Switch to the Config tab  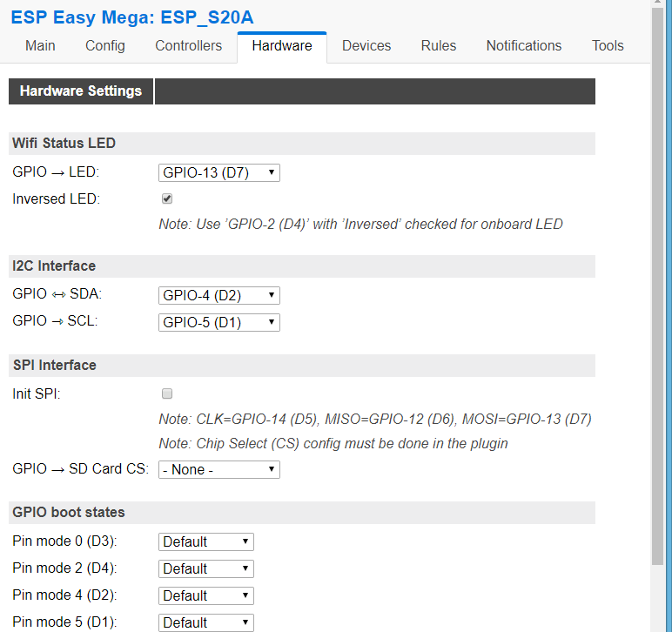coord(105,45)
